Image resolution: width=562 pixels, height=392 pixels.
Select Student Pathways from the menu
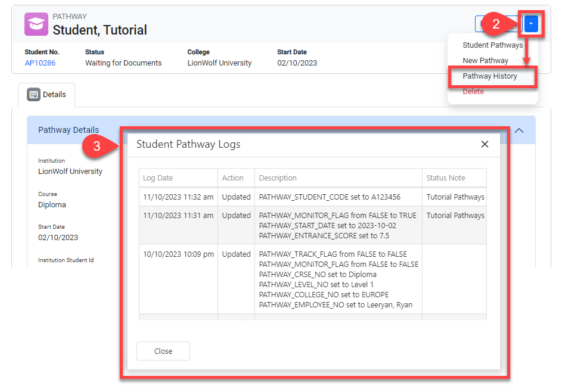[x=492, y=45]
